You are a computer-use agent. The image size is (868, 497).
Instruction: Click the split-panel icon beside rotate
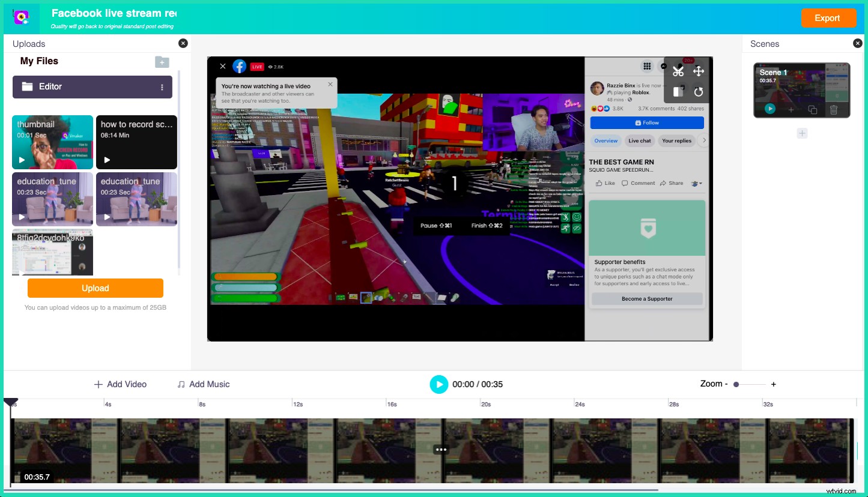click(x=678, y=92)
